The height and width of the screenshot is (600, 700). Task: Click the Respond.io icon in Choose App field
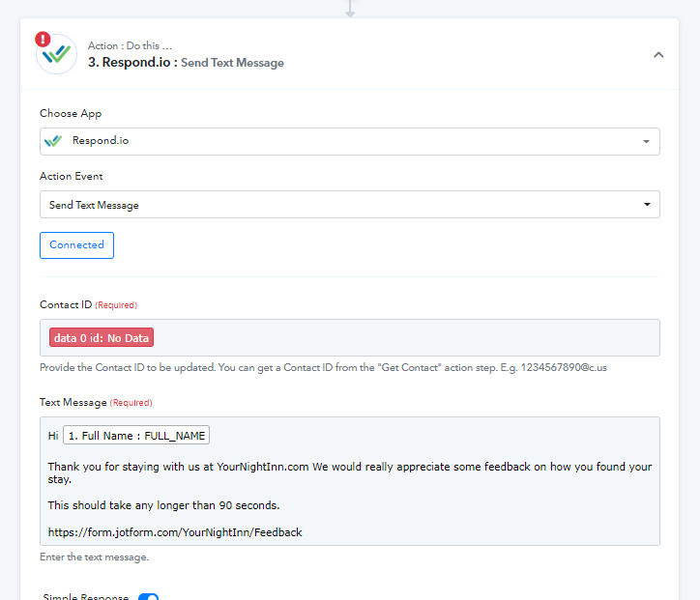click(53, 141)
